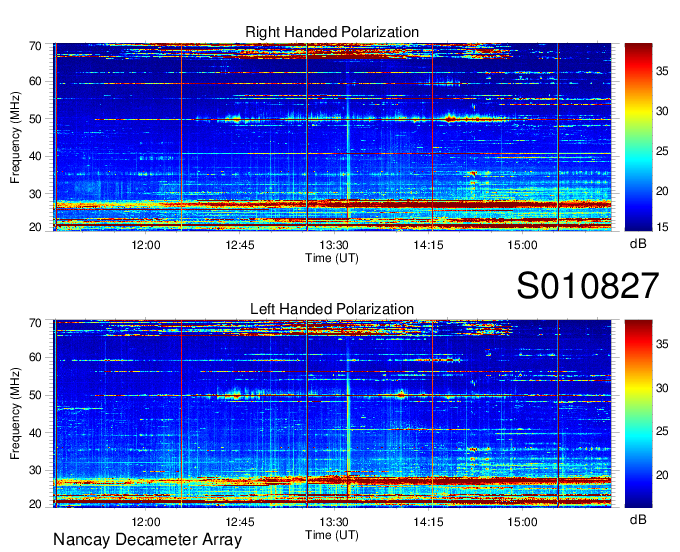Screen dimensions: 680x552
Task: Click the 20 frequency tick on lower plot
Action: coord(35,504)
